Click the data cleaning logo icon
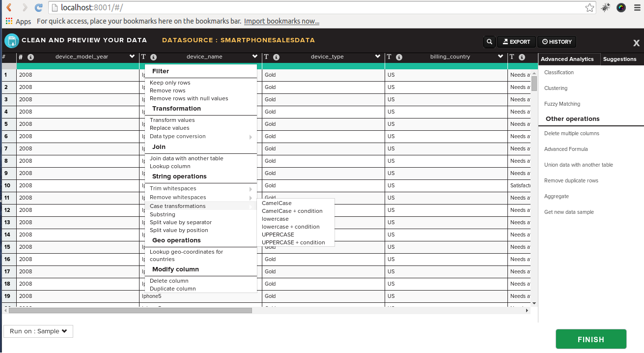Viewport: 644px width, 353px height. [11, 41]
